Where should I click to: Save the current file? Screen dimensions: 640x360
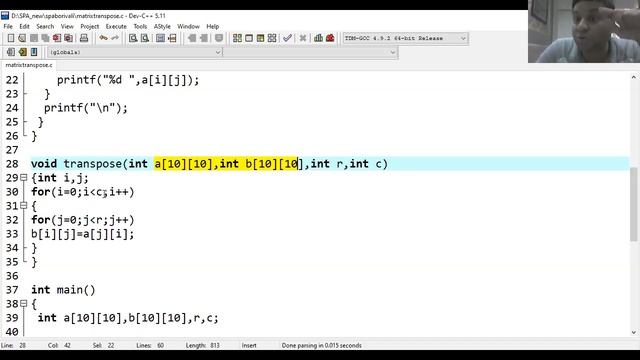34,38
